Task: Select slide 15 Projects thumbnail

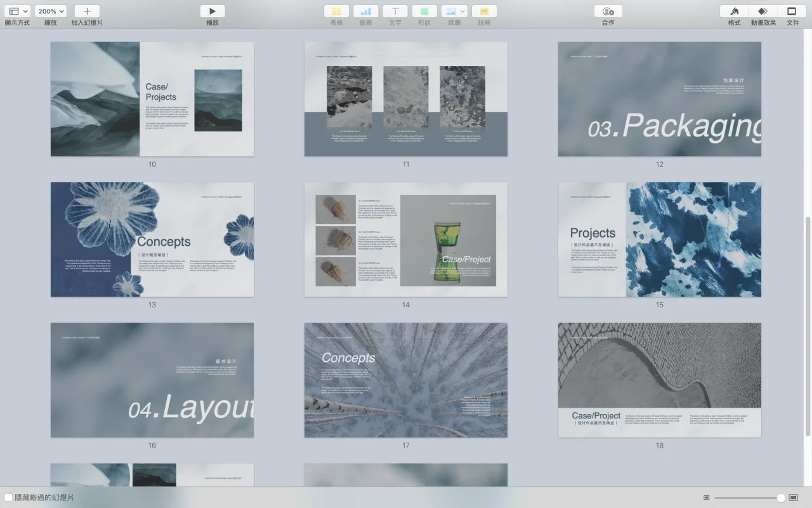Action: [x=660, y=239]
